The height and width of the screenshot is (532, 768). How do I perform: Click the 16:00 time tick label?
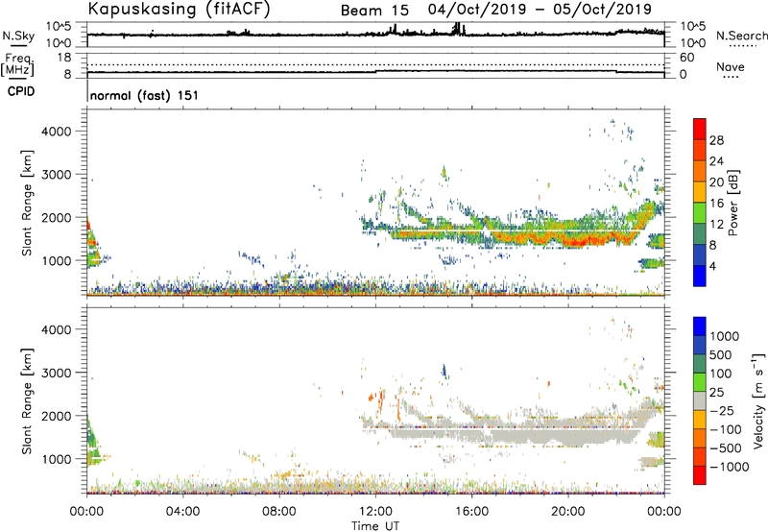coord(471,512)
